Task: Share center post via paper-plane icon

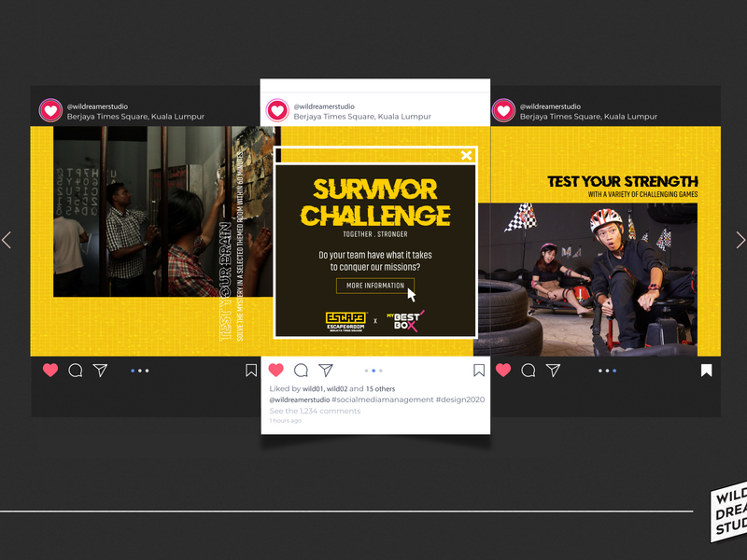Action: coord(326,370)
